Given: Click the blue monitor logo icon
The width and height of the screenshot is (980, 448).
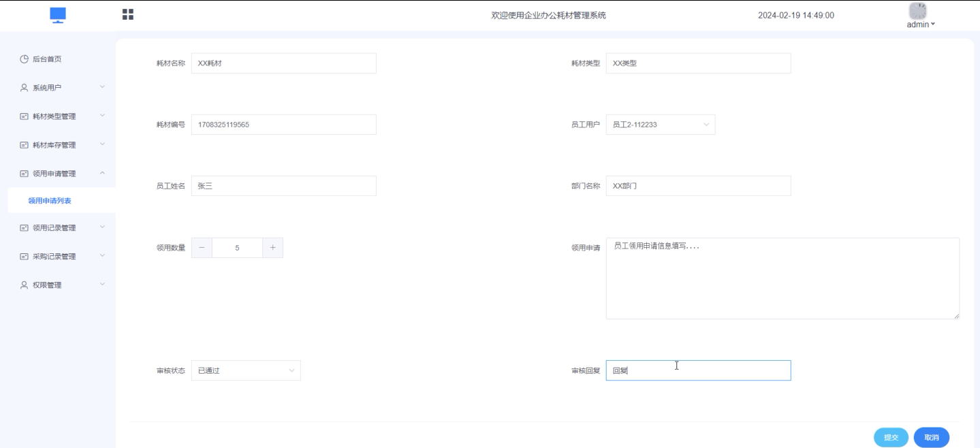Looking at the screenshot, I should click(58, 15).
